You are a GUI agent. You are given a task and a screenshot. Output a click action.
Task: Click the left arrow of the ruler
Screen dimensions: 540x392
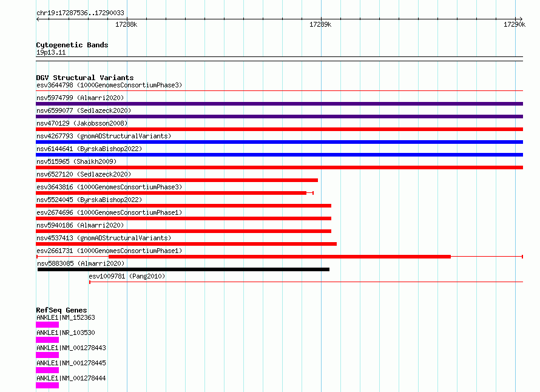pyautogui.click(x=38, y=19)
